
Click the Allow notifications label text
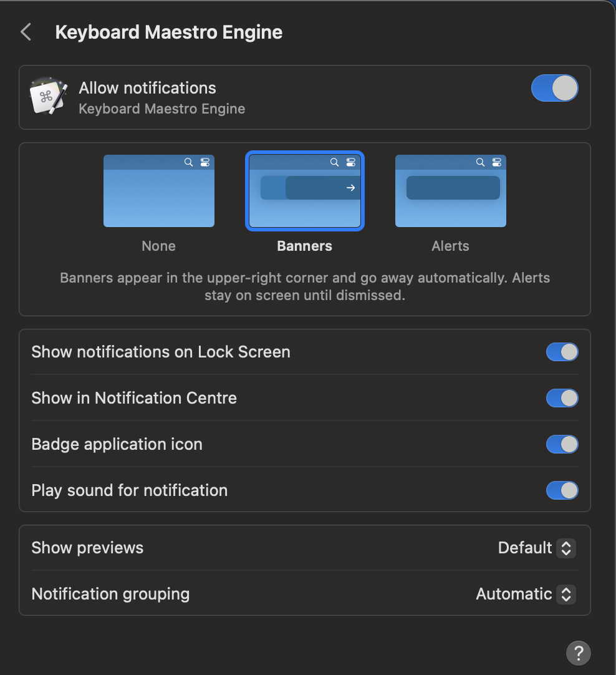pos(147,88)
